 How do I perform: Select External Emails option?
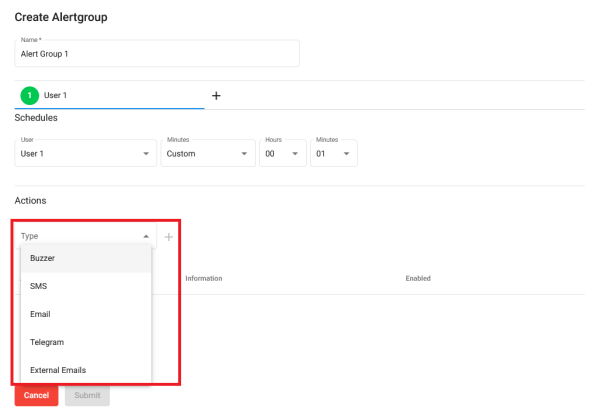click(x=86, y=370)
